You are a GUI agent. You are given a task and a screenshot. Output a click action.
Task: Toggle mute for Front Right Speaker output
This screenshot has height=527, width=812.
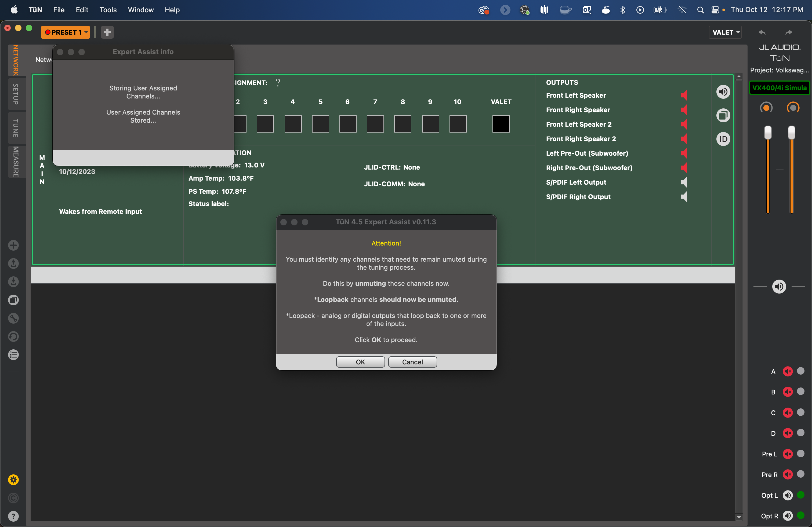point(684,110)
